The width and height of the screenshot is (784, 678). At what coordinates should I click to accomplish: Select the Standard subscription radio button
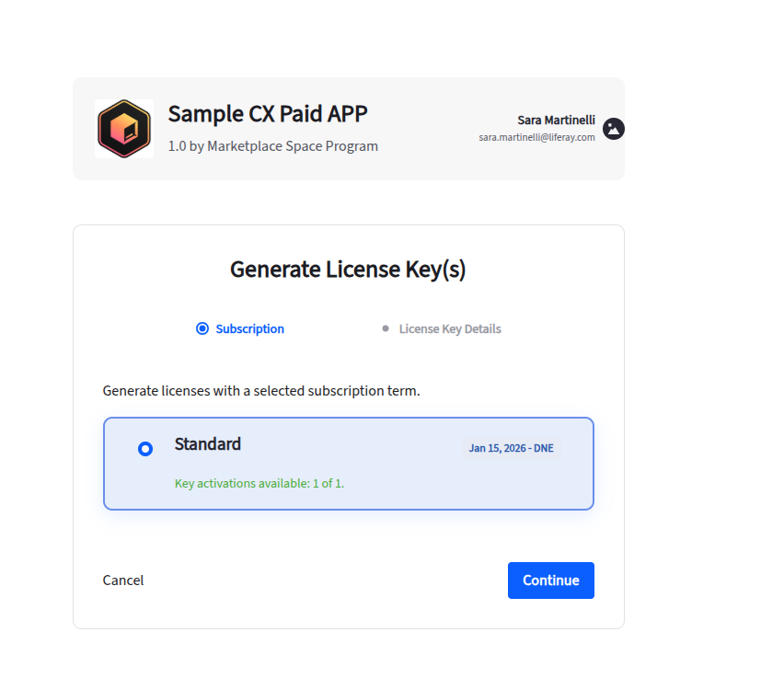(145, 449)
